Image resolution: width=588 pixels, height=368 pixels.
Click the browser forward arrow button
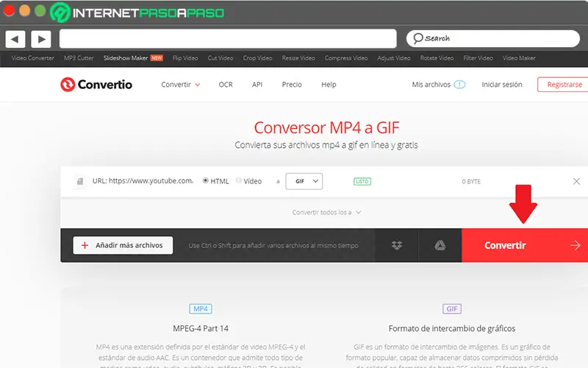click(41, 39)
